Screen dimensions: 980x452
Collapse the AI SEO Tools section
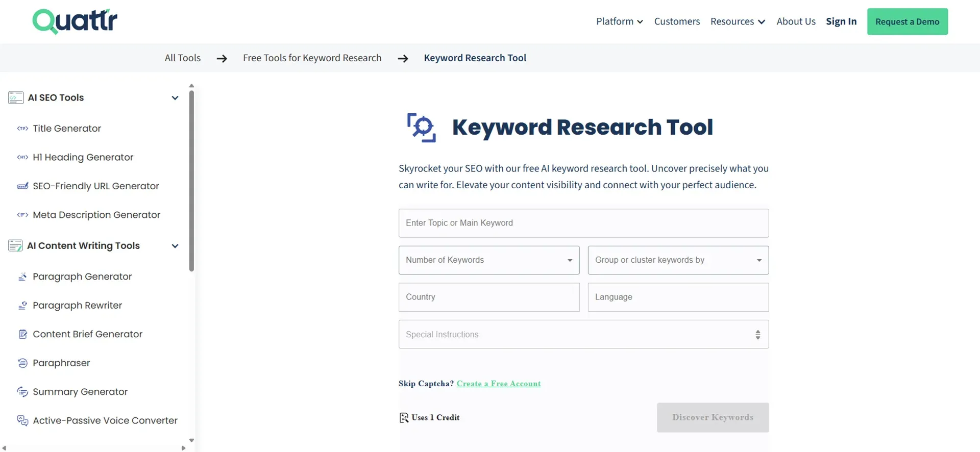(x=175, y=98)
